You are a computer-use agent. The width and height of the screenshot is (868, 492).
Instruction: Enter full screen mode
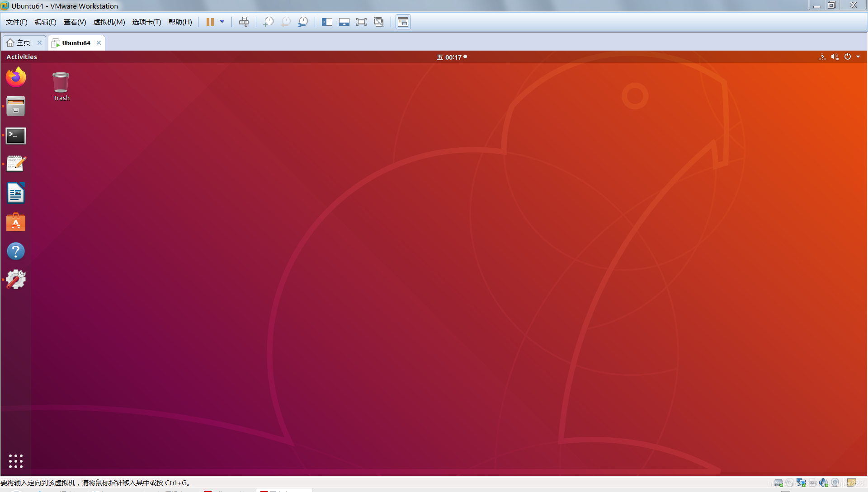tap(361, 22)
